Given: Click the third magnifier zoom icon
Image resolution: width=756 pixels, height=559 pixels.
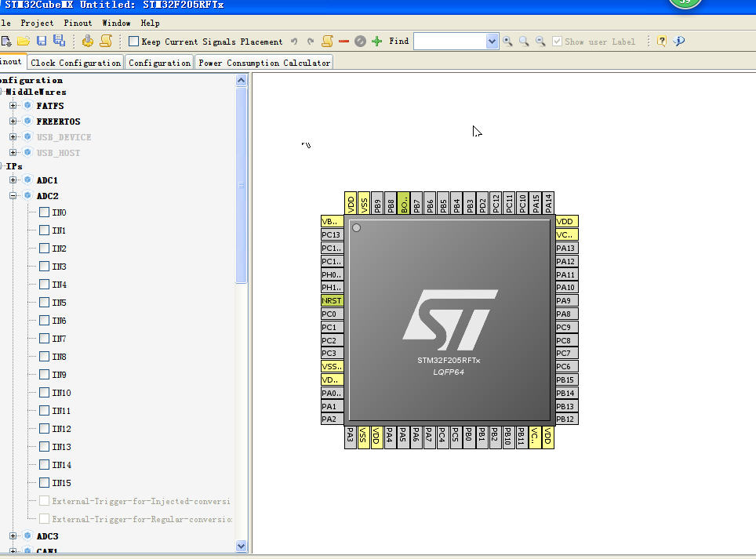Looking at the screenshot, I should click(540, 42).
